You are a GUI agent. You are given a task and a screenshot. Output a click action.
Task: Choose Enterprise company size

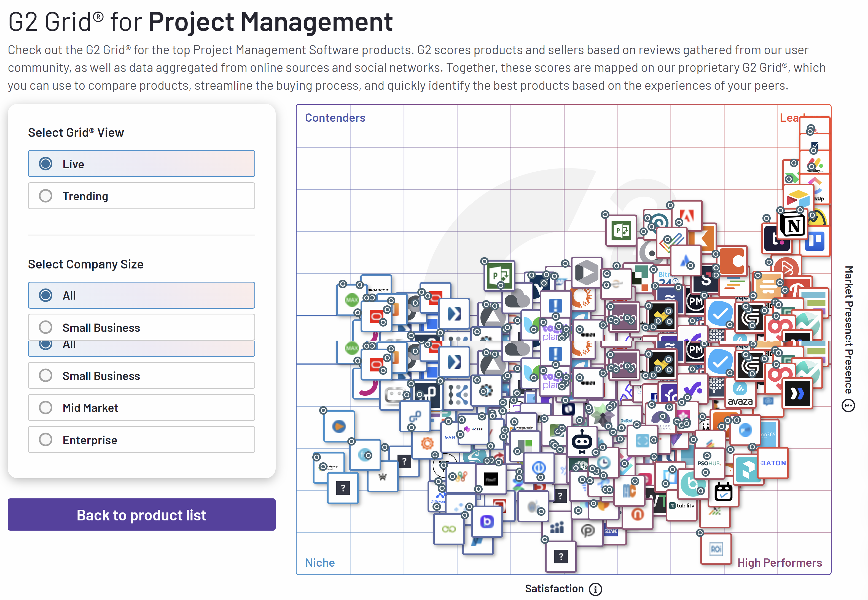click(141, 440)
